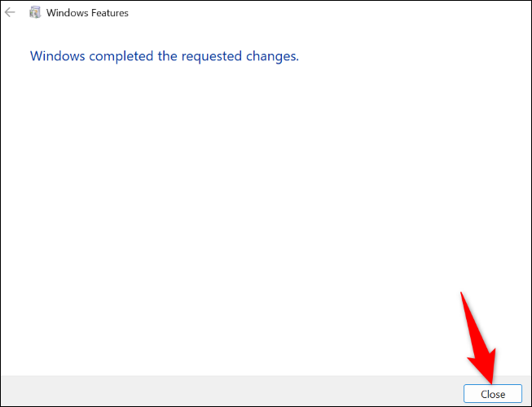Click the word 'requested' in the heading

(211, 57)
